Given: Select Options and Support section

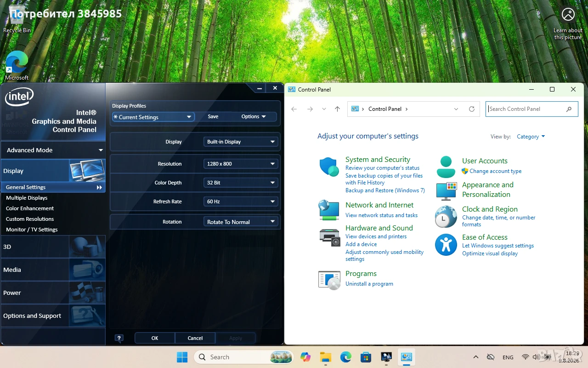Looking at the screenshot, I should 53,316.
